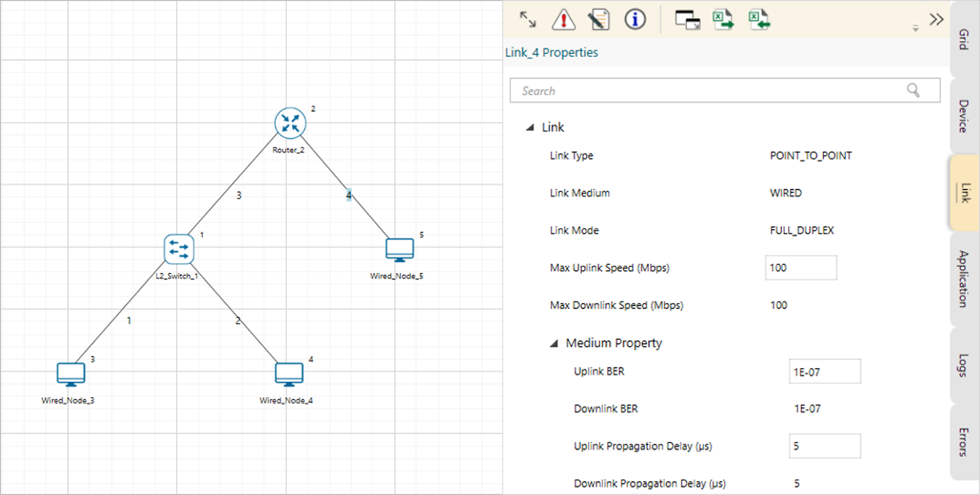The image size is (980, 495).
Task: Click the Wired_Node_4 name label
Action: [x=286, y=400]
